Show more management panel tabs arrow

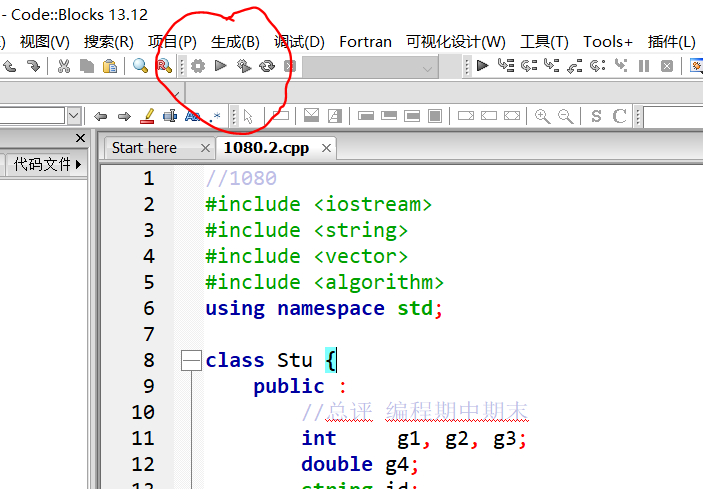78,164
